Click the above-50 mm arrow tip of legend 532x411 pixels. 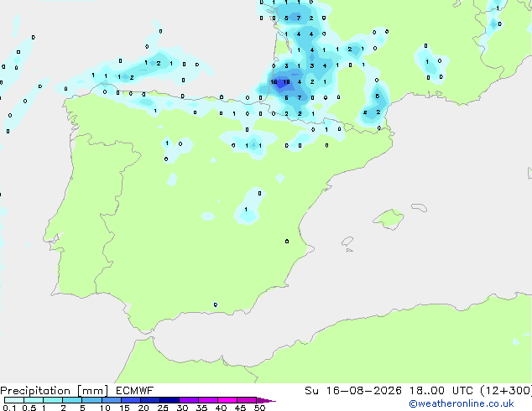coord(266,400)
